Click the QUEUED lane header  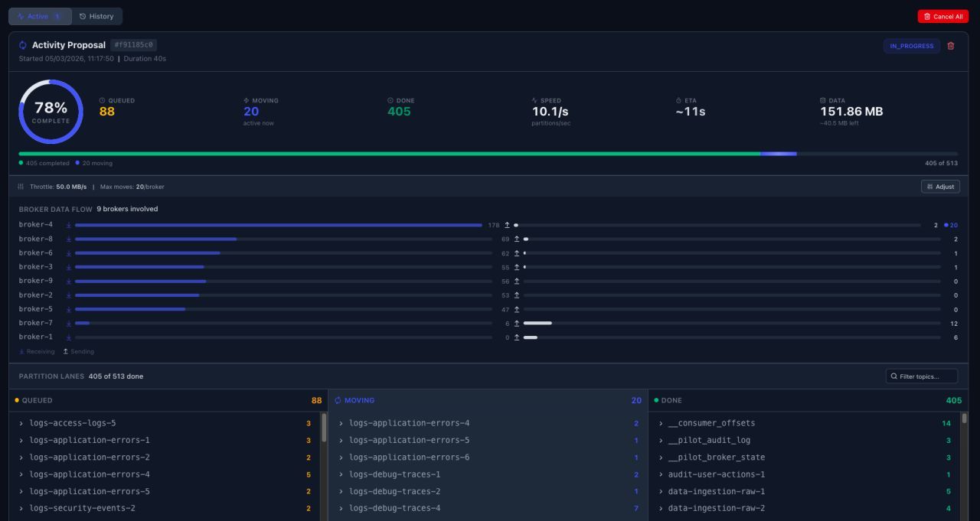[168, 400]
